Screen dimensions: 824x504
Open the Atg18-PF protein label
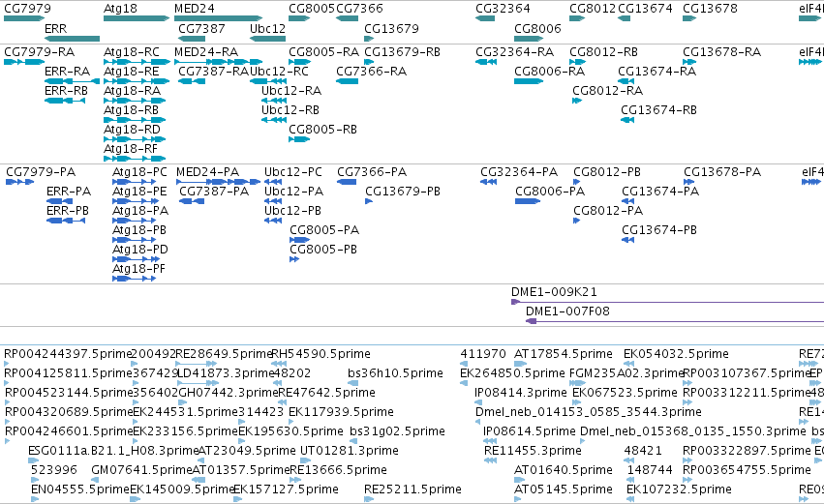(x=138, y=269)
